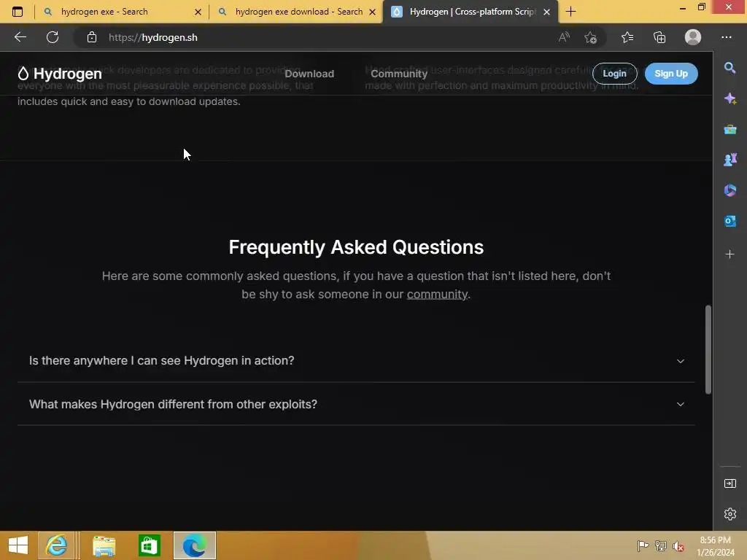The image size is (747, 560).
Task: Open Settings and more menu
Action: pyautogui.click(x=726, y=37)
